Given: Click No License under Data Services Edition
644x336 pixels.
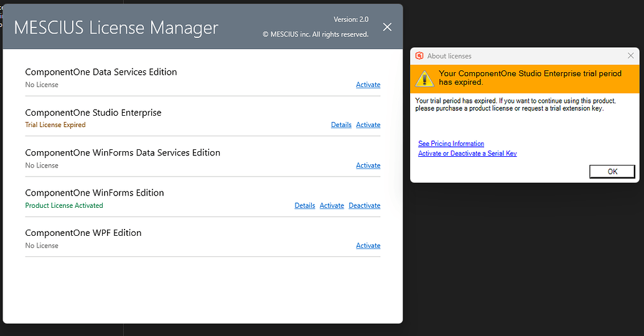Looking at the screenshot, I should pos(42,85).
